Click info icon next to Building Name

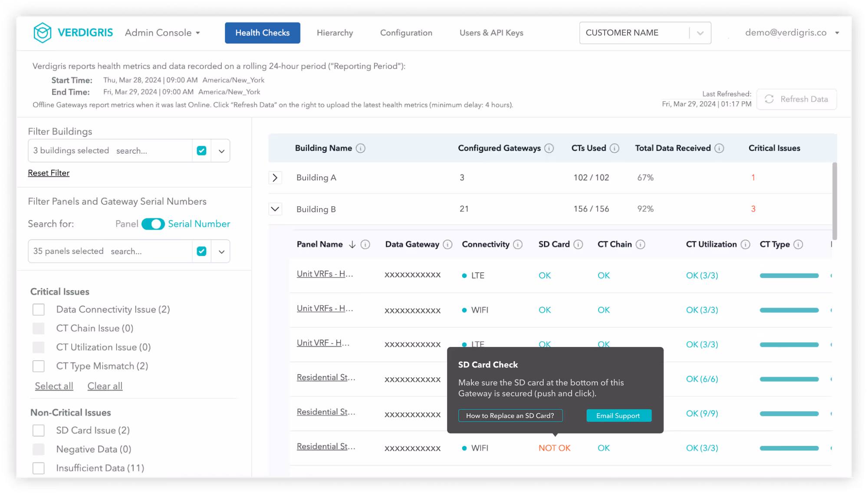360,148
